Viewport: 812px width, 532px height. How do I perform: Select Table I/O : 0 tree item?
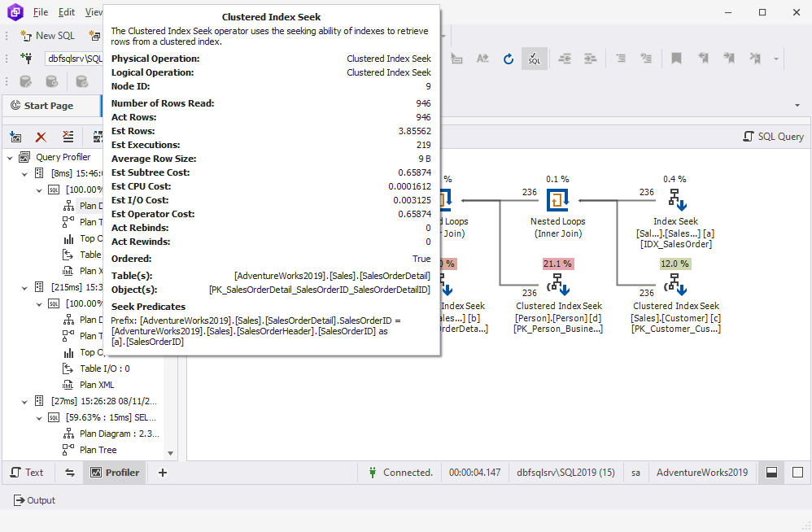97,368
